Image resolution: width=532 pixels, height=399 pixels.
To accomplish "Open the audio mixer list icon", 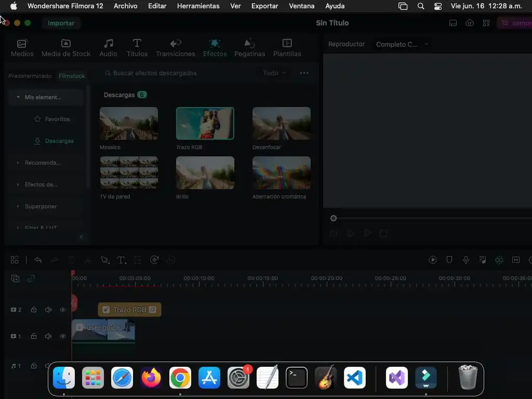I will point(483,260).
